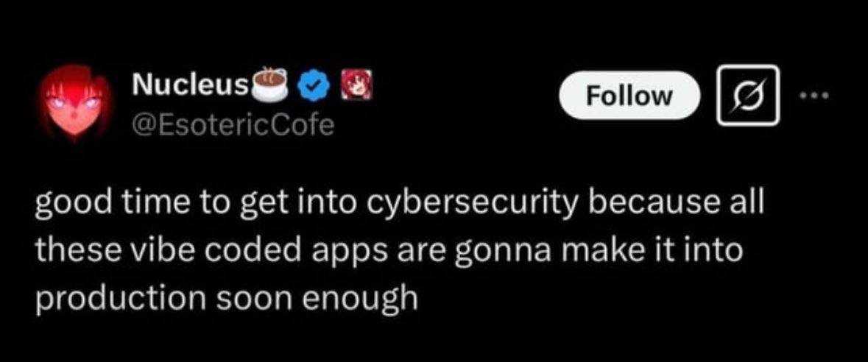Viewport: 868px width, 362px height.
Task: Open the Nucleus profile avatar
Action: pos(74,103)
